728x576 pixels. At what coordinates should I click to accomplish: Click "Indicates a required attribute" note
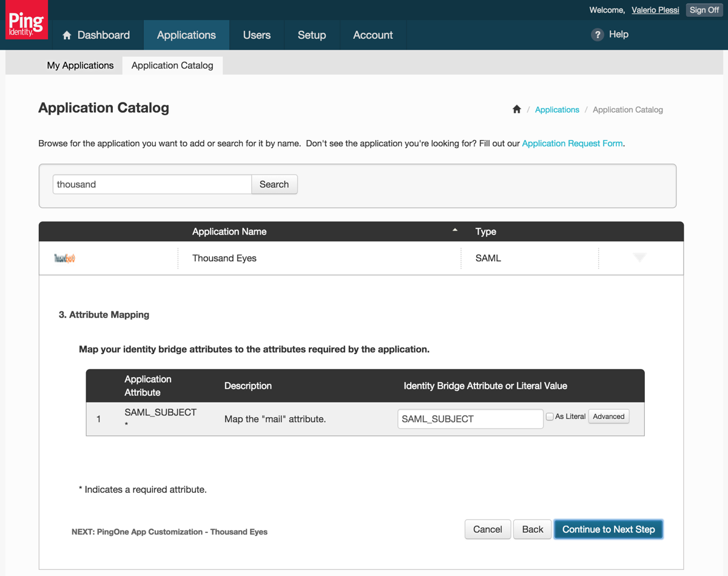pos(143,489)
